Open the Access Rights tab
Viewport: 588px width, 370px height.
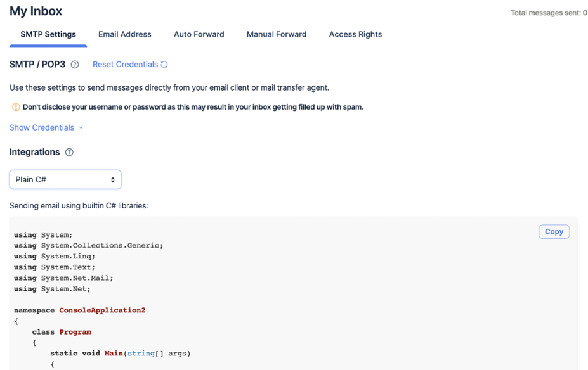[x=355, y=34]
